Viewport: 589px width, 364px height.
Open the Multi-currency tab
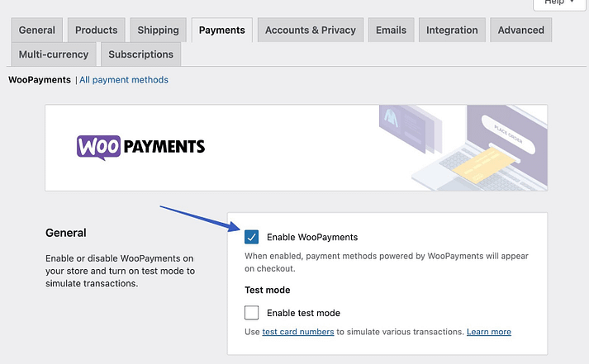53,54
